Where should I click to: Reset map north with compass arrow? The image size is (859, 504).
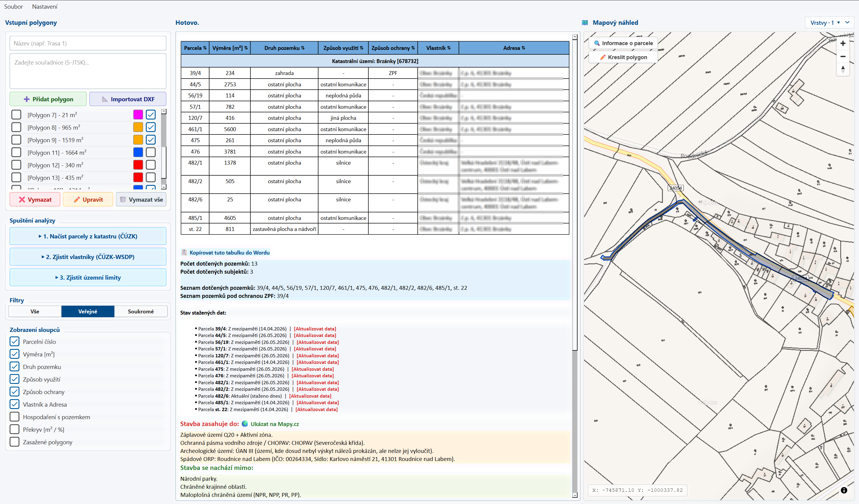pos(843,70)
